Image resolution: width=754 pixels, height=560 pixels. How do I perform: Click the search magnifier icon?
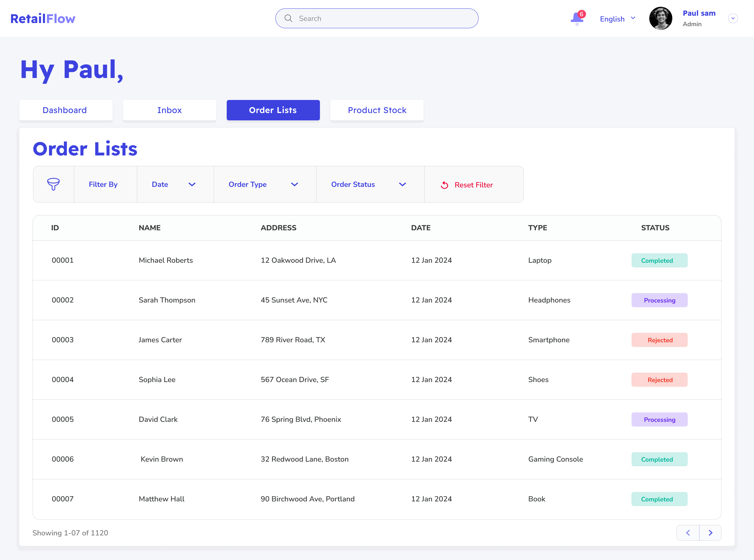coord(288,18)
